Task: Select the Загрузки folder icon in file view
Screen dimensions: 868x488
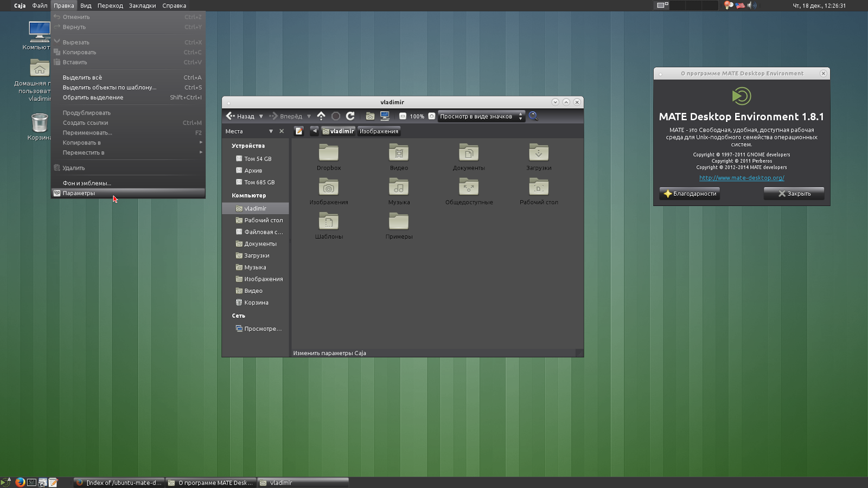Action: tap(539, 153)
